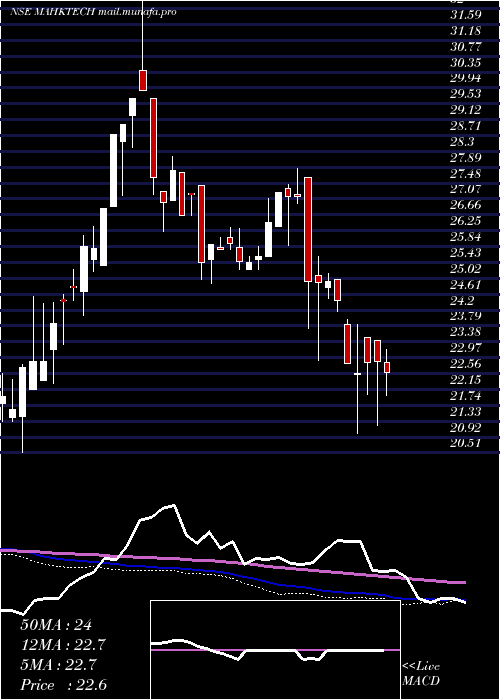
Task: Click the MACD inset chart box
Action: pos(275,650)
